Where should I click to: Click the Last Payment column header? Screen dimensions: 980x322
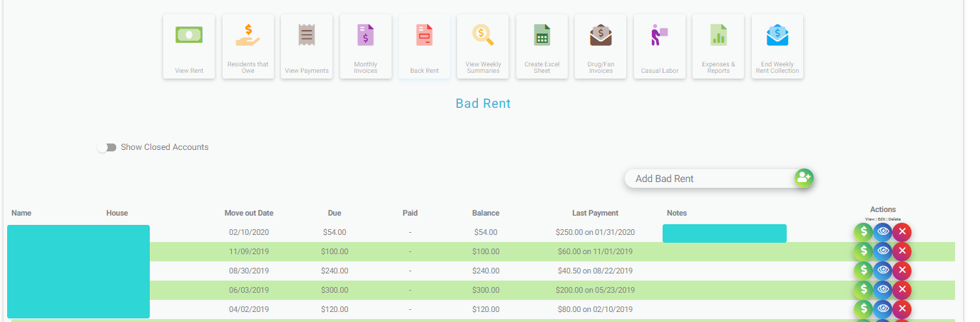click(596, 213)
